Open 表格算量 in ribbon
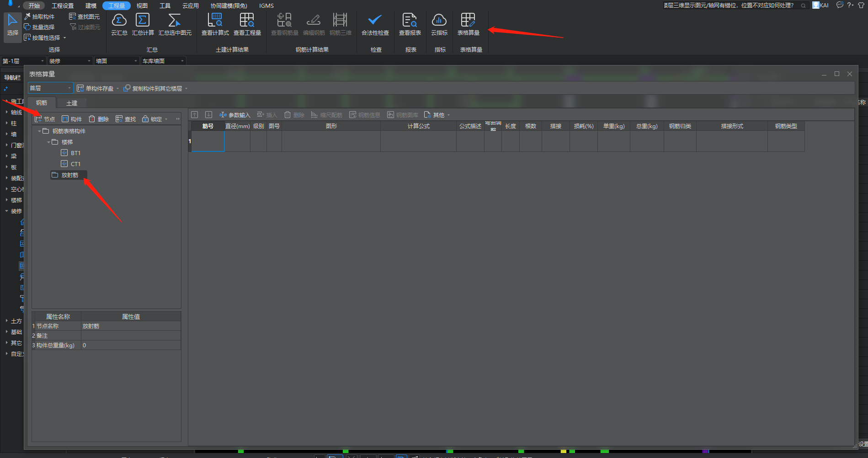Image resolution: width=868 pixels, height=458 pixels. pyautogui.click(x=469, y=25)
